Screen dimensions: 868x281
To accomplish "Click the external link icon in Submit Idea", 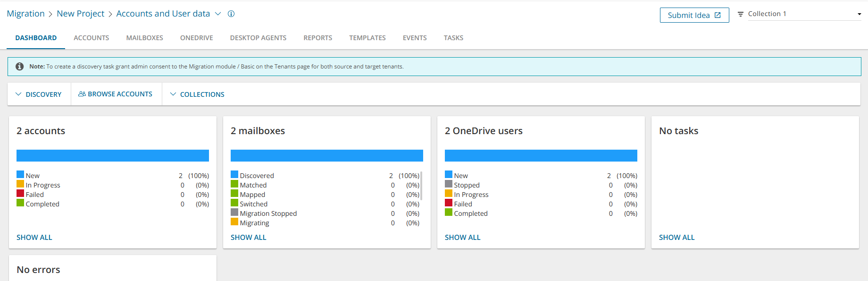I will pos(718,15).
